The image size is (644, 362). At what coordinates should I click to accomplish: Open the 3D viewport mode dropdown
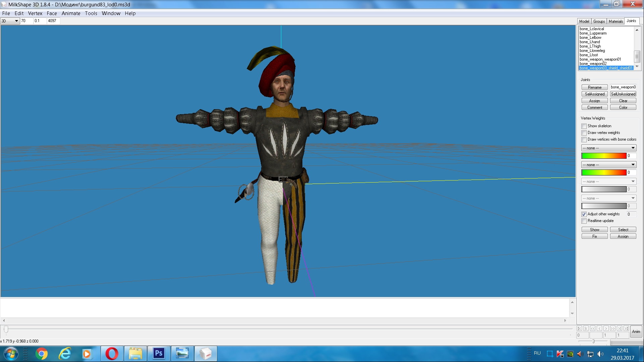coord(10,21)
